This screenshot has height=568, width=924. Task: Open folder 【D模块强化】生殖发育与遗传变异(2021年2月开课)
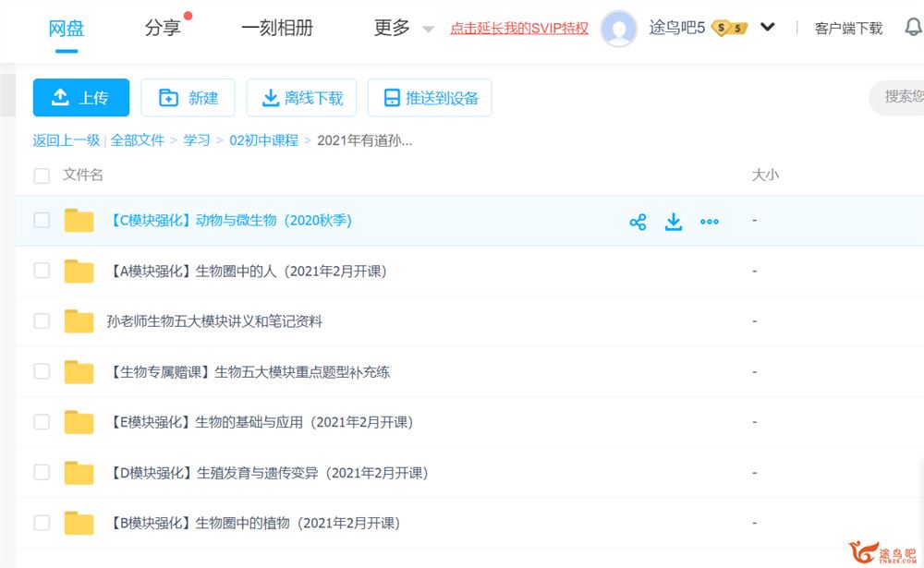coord(268,473)
